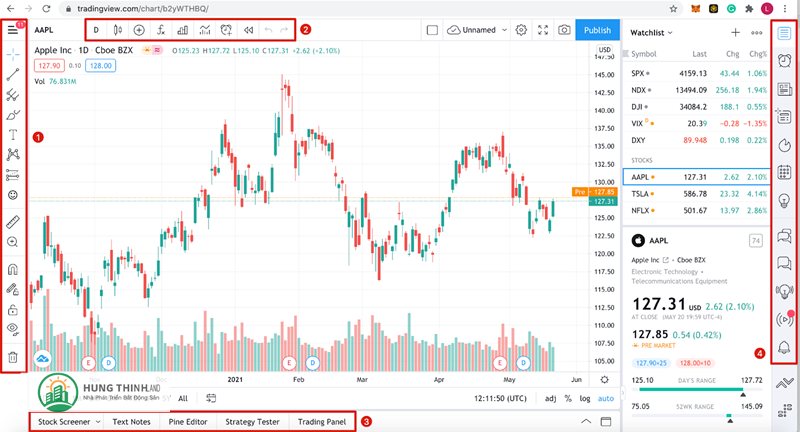Screen dimensions: 800x432
Task: Click the Bar Replay rewind icon
Action: click(248, 30)
